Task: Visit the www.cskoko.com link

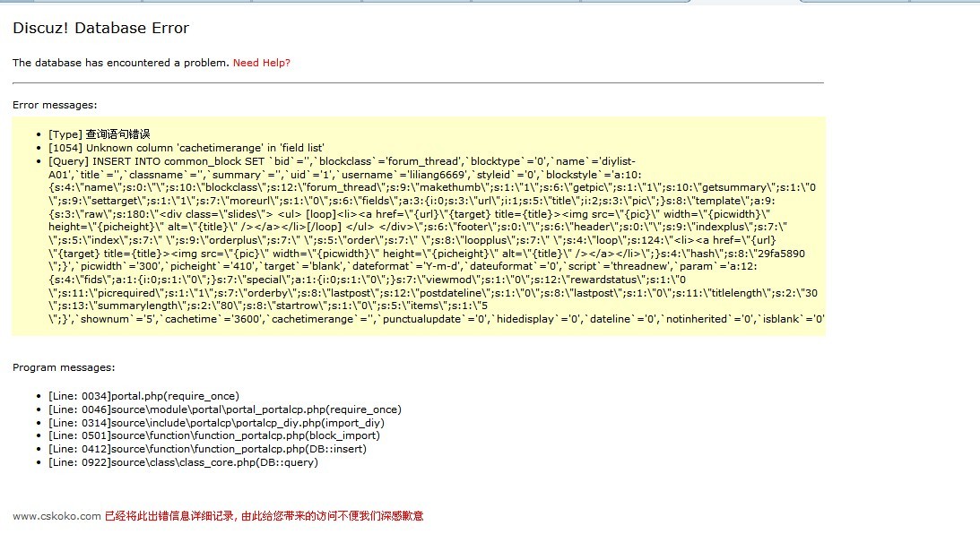Action: pos(56,516)
